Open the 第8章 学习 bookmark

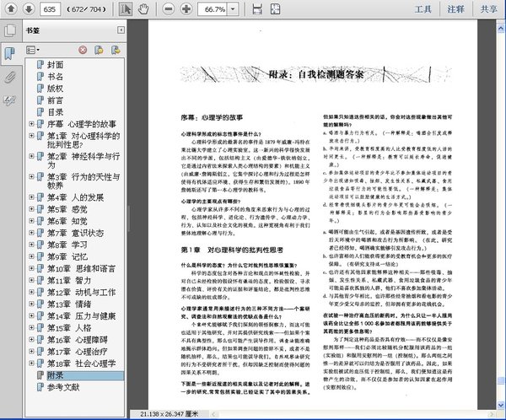67,245
